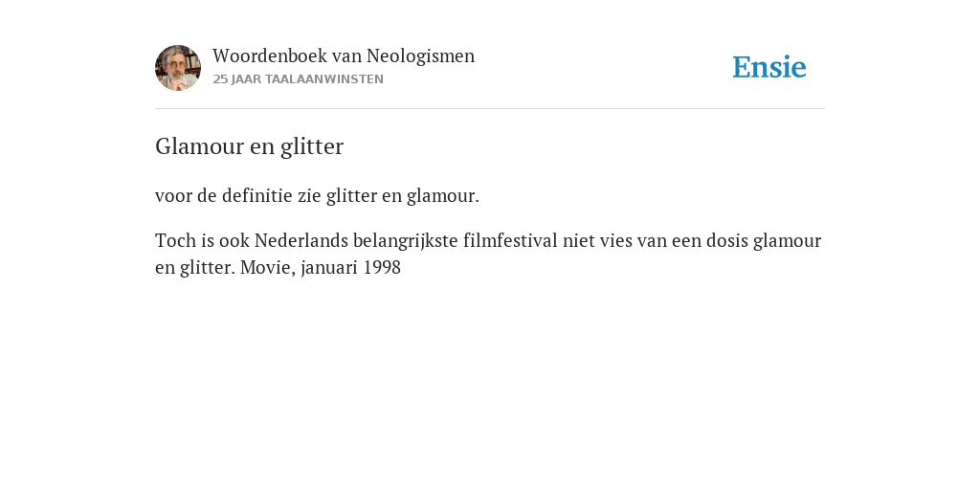The width and height of the screenshot is (980, 490).
Task: Click the author's round avatar photo
Action: pyautogui.click(x=178, y=68)
